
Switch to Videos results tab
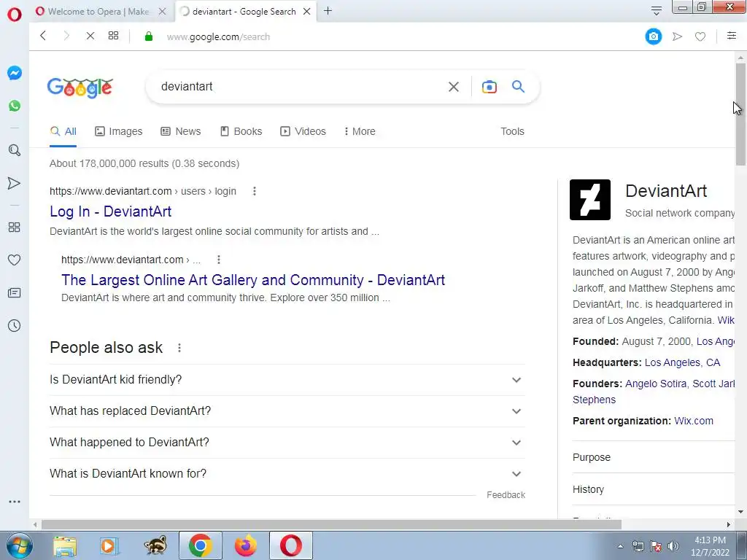point(303,131)
